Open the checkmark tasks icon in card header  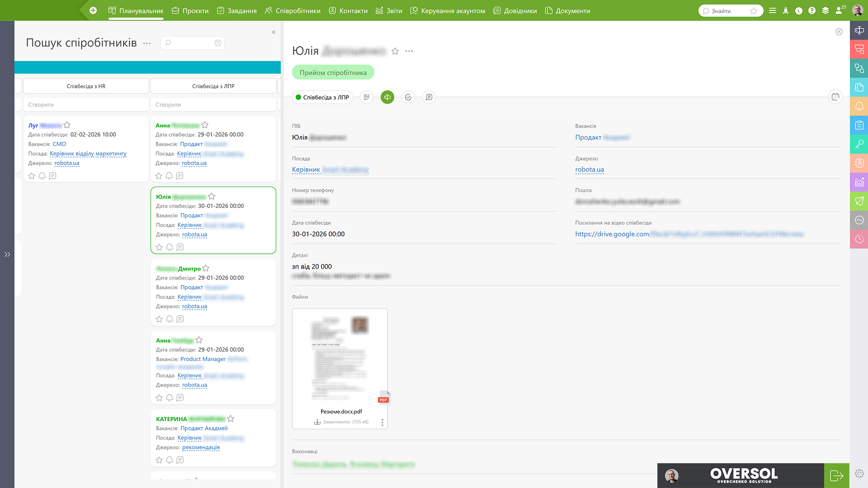(x=408, y=97)
